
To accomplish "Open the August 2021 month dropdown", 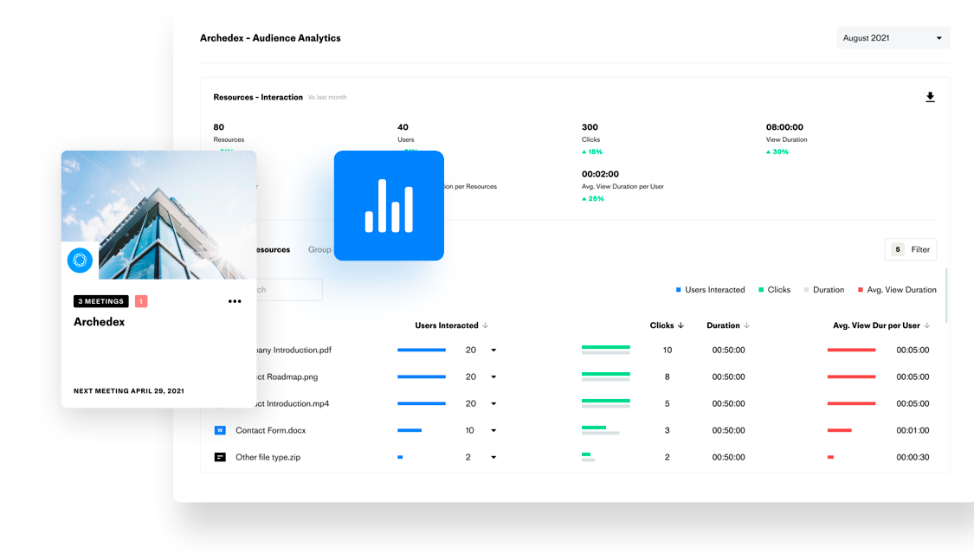I will [893, 38].
